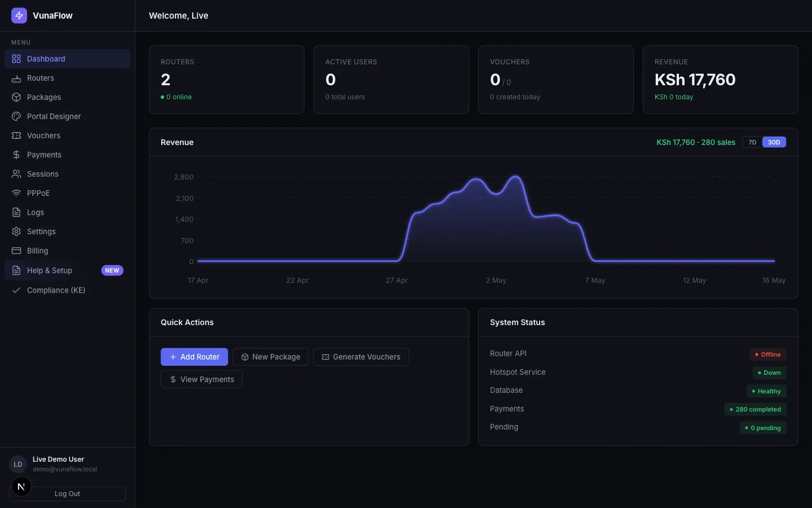Image resolution: width=812 pixels, height=508 pixels.
Task: Click the Generate Vouchers button
Action: (x=361, y=357)
